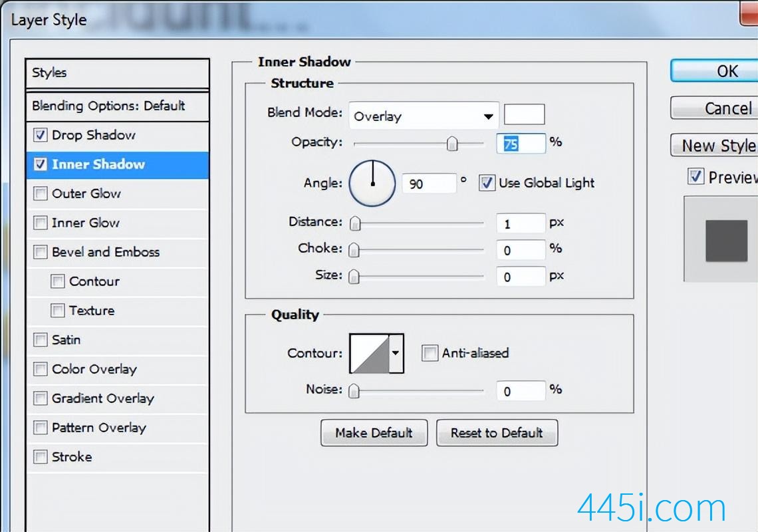Click the Make Default button
The height and width of the screenshot is (532, 758).
(x=374, y=433)
